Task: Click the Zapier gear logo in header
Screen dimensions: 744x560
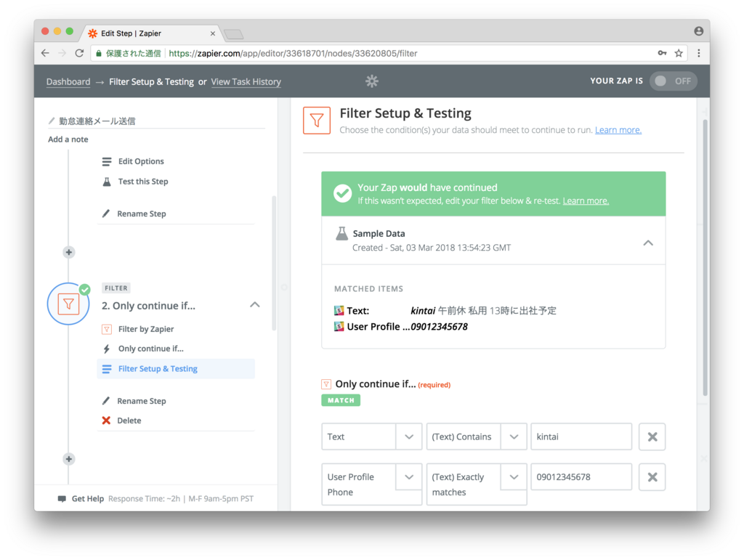Action: [x=372, y=81]
